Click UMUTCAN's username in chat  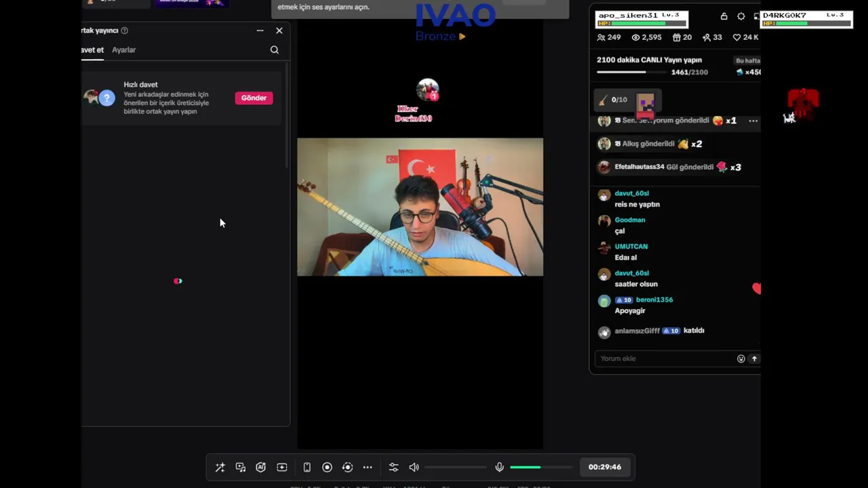pos(631,247)
